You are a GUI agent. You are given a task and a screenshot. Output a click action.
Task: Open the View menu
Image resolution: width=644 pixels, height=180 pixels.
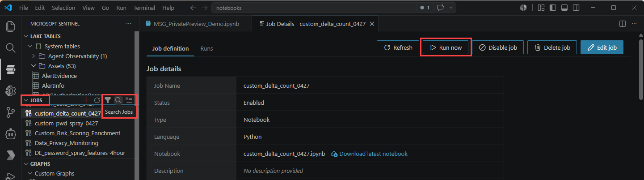click(x=88, y=8)
